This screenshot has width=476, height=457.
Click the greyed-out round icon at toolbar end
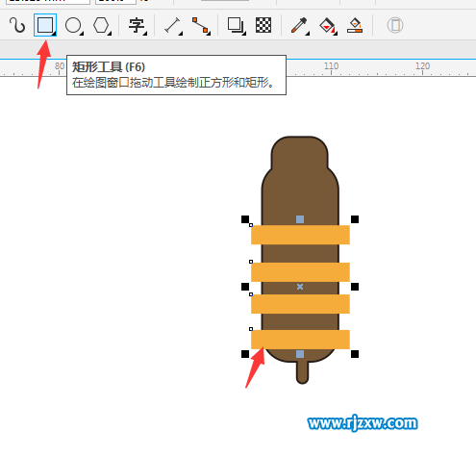395,25
